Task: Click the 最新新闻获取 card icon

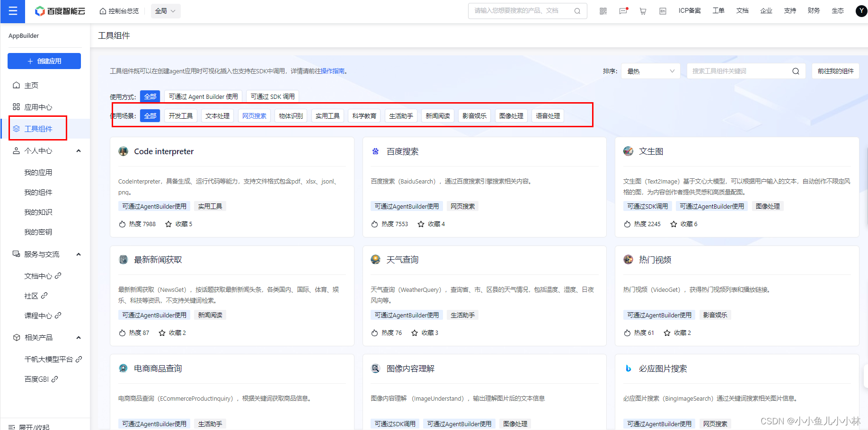Action: point(123,260)
